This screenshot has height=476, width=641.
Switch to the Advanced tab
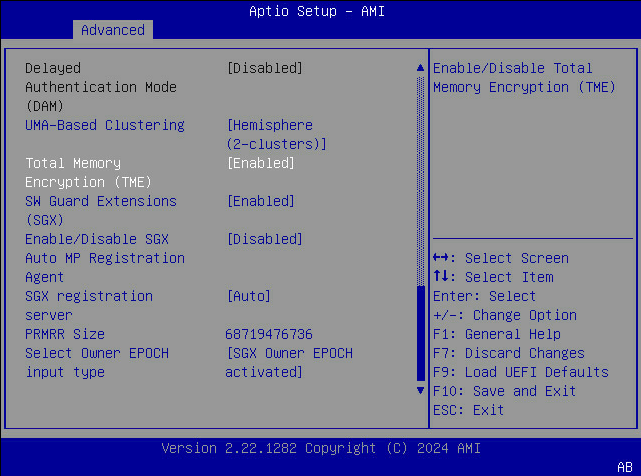[112, 30]
